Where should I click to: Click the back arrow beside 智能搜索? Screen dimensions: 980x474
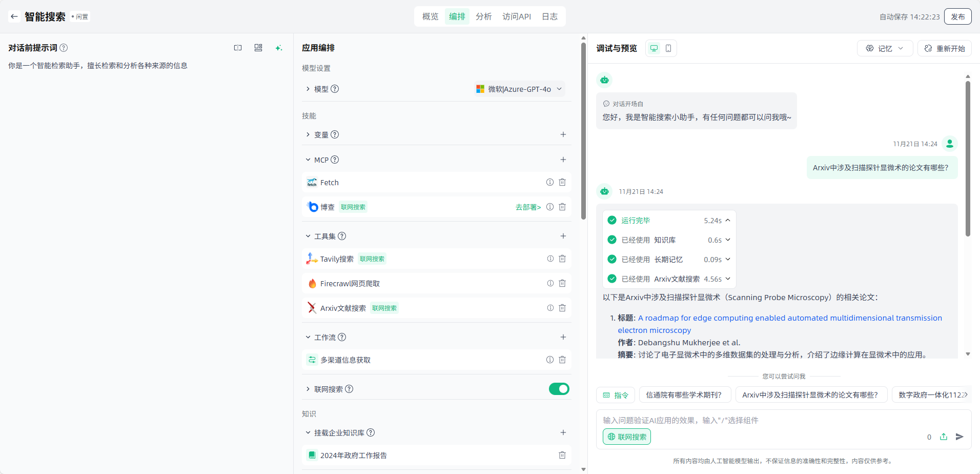point(14,16)
